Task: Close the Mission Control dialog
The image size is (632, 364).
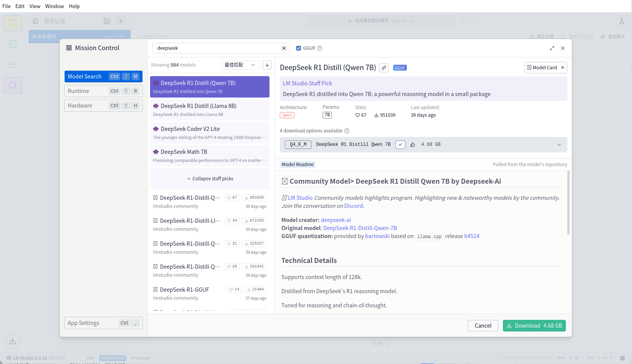Action: tap(563, 48)
